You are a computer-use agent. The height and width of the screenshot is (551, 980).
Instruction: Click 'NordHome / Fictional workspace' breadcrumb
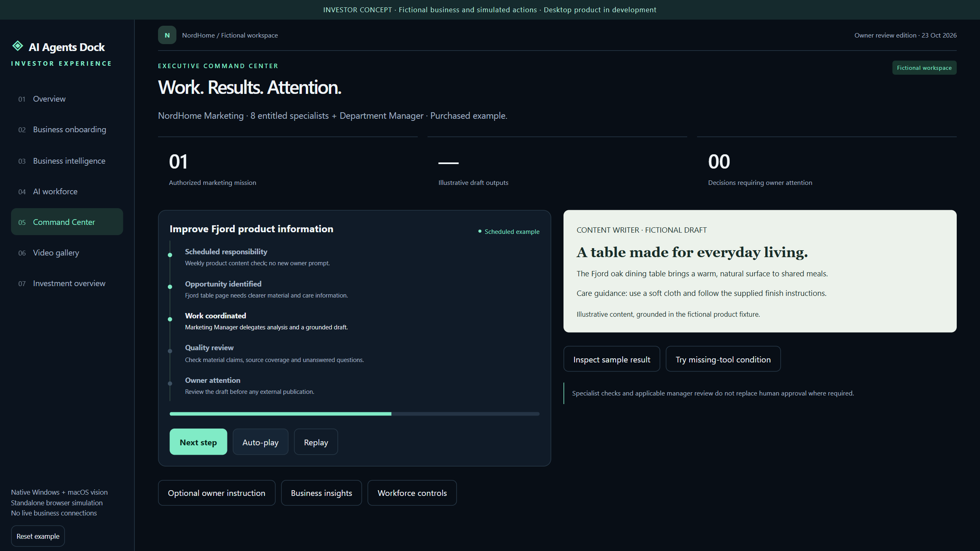[x=230, y=36]
